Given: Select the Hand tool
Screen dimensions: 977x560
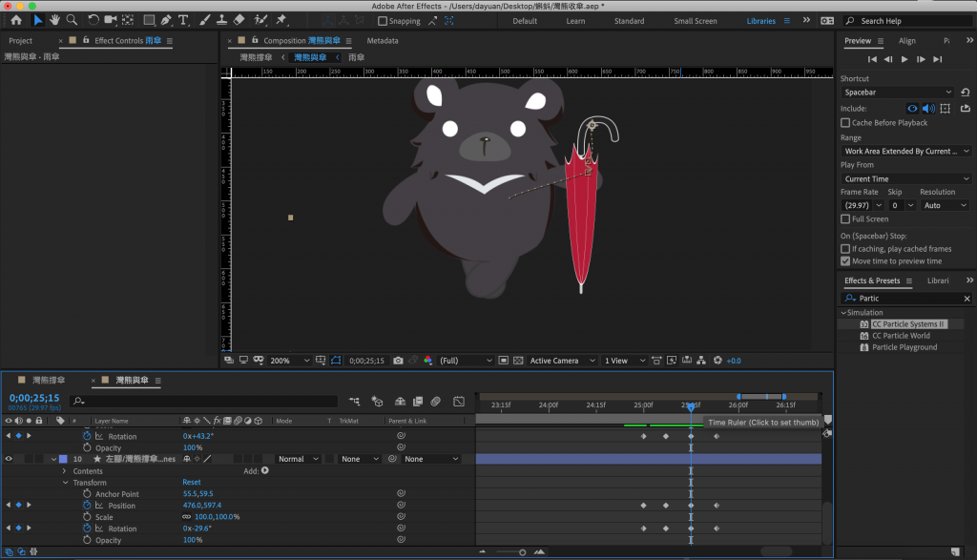Looking at the screenshot, I should [55, 20].
